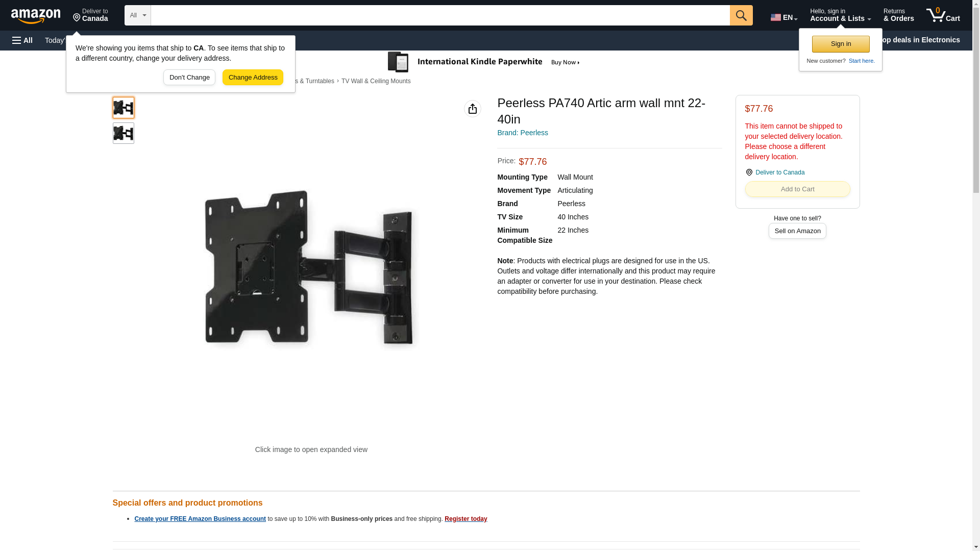
Task: Click the share icon on product image
Action: (473, 109)
